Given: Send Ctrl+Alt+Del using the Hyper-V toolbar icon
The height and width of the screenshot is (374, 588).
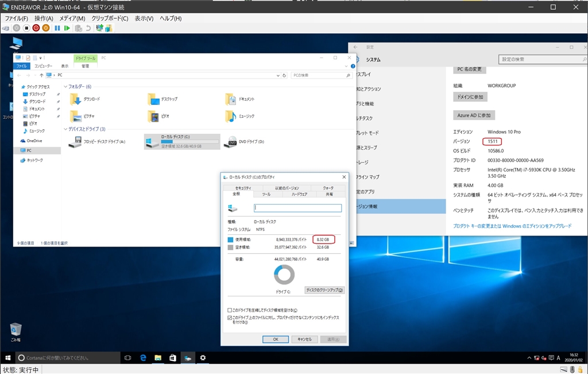Looking at the screenshot, I should tap(6, 28).
